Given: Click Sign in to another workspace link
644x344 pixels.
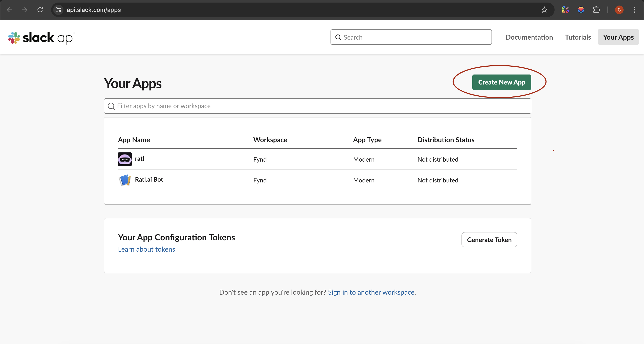Looking at the screenshot, I should point(371,292).
